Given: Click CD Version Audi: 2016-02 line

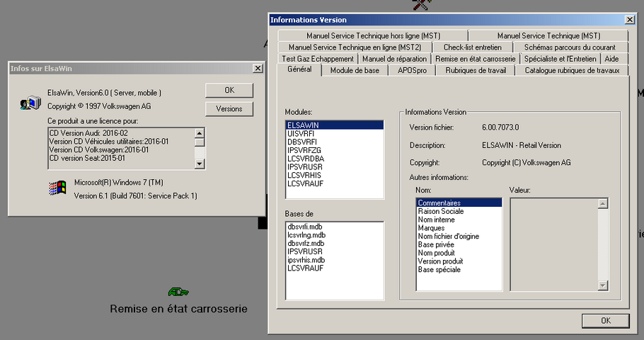Looking at the screenshot, I should point(88,132).
